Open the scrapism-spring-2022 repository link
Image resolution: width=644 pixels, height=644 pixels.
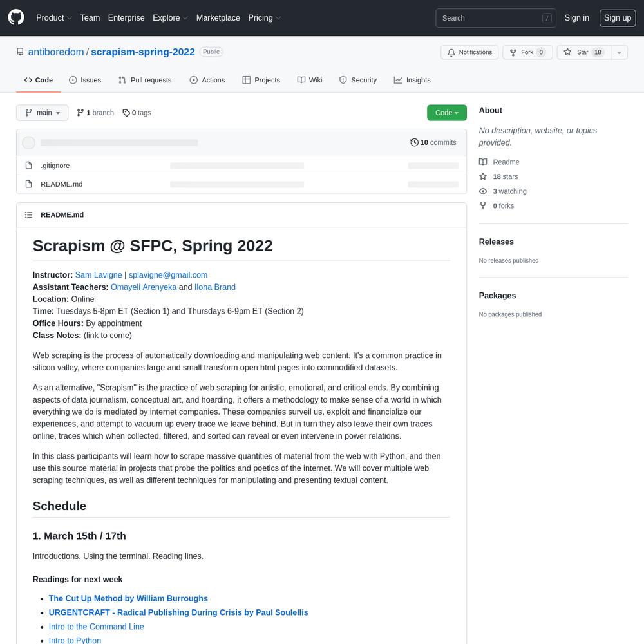142,52
